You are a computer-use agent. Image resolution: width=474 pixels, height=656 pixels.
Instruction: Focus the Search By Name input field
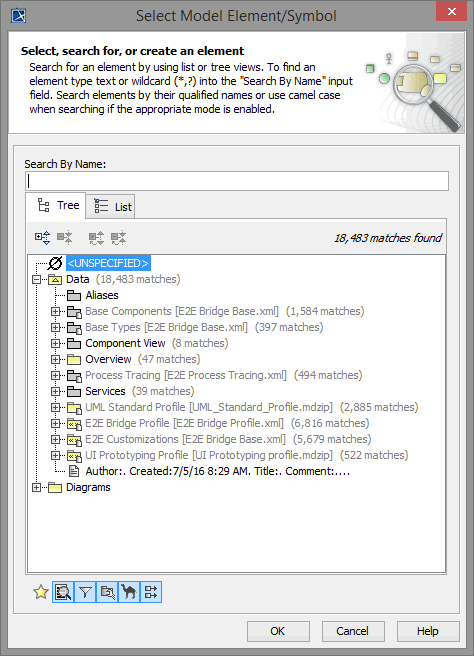[x=237, y=181]
